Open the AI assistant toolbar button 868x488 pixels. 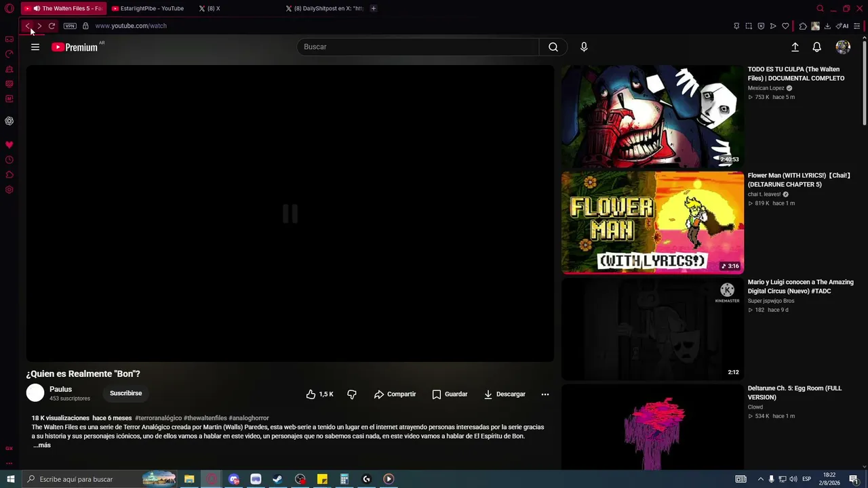[842, 26]
